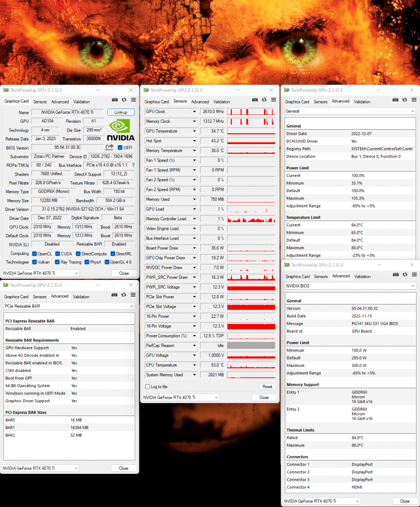Open GPU selector dropdown in Sensors window
Viewport: 420px width, 507px height.
pyautogui.click(x=181, y=398)
